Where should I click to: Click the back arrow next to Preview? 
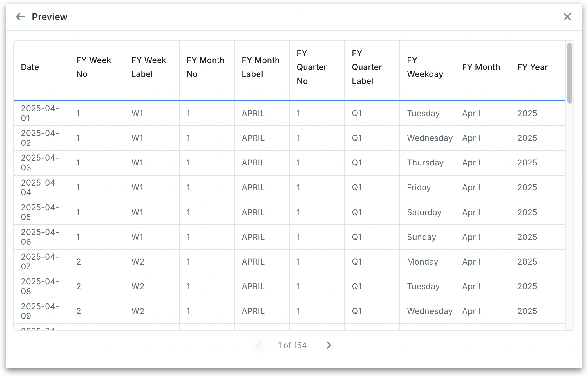pyautogui.click(x=20, y=17)
